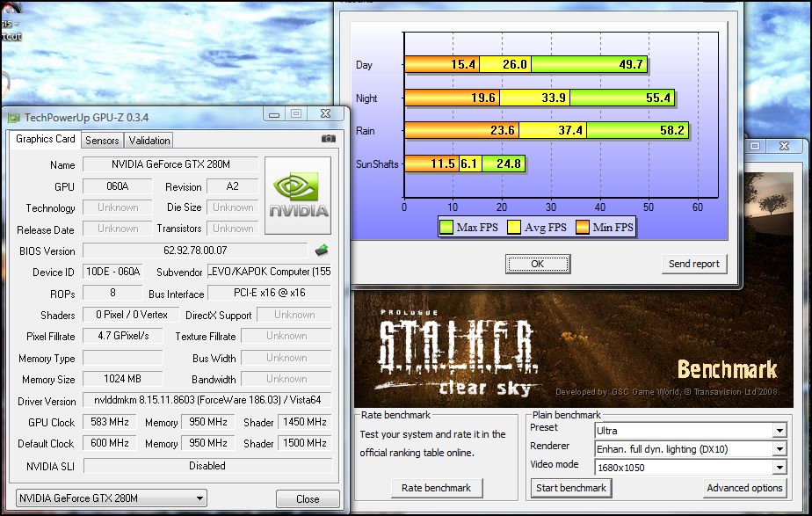This screenshot has height=516, width=812.
Task: Click the GPU-Z title bar app icon
Action: [x=14, y=118]
